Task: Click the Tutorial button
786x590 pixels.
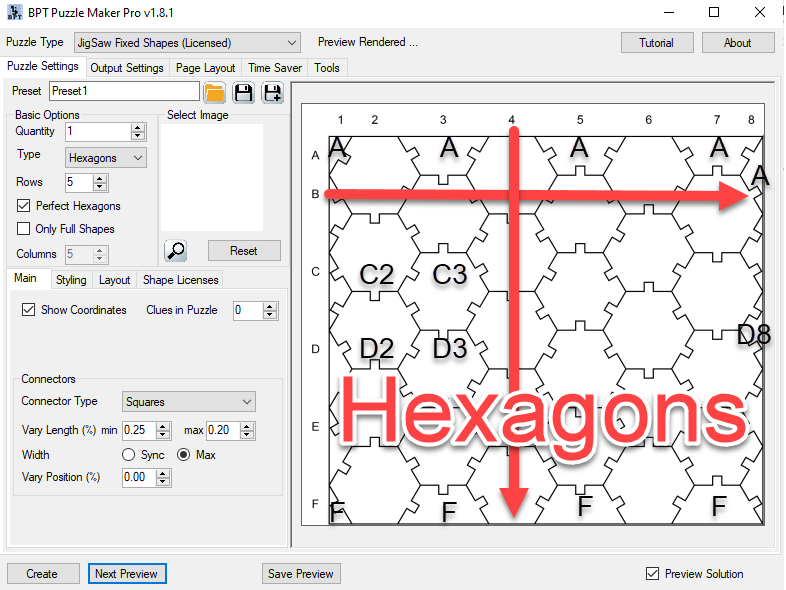Action: (x=656, y=43)
